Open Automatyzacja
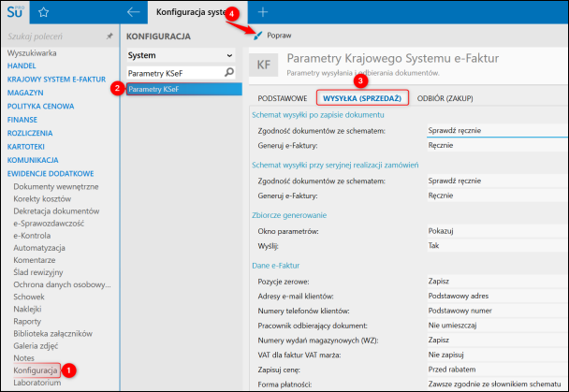This screenshot has width=569, height=392. (x=39, y=248)
